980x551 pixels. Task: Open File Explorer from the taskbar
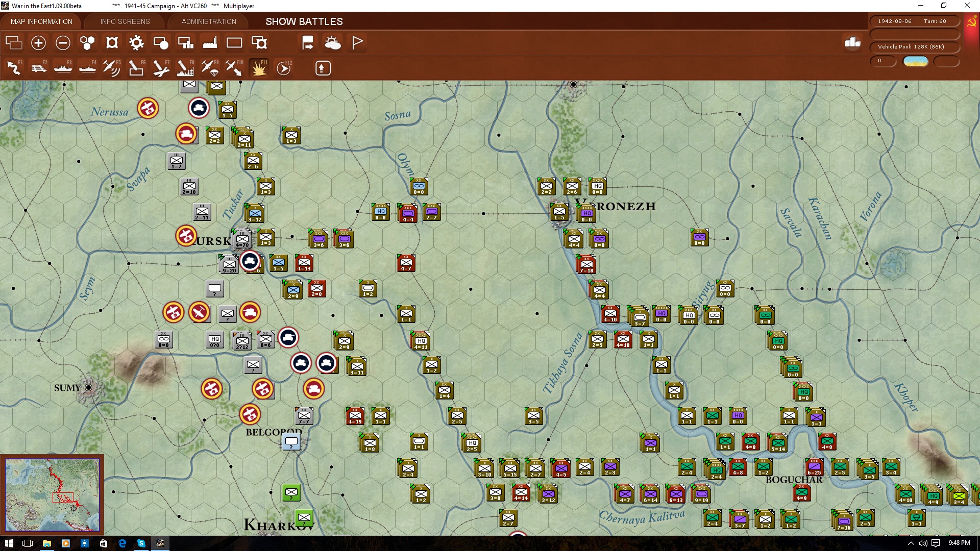coord(46,543)
